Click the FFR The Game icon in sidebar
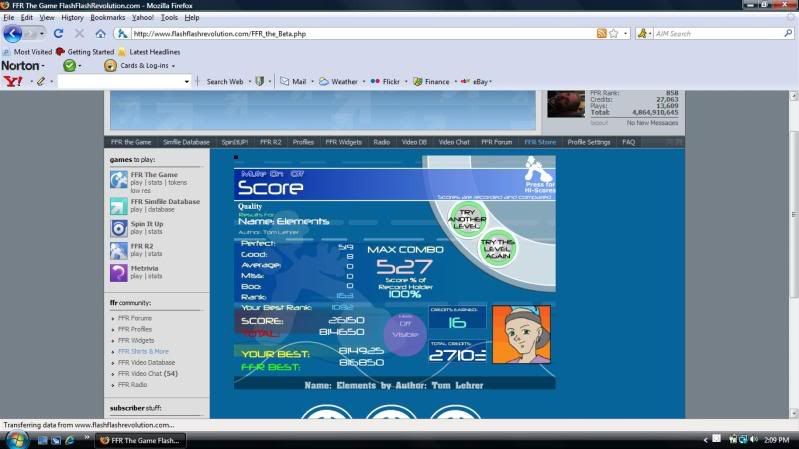The height and width of the screenshot is (449, 799). [119, 180]
